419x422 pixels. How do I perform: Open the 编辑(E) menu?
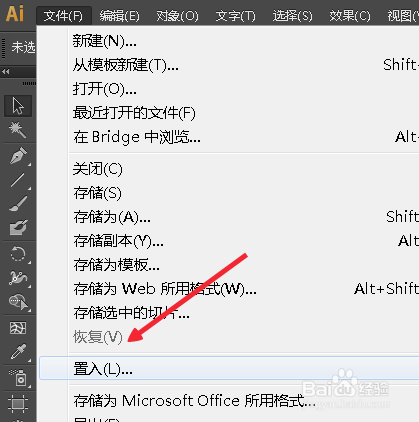[x=120, y=16]
